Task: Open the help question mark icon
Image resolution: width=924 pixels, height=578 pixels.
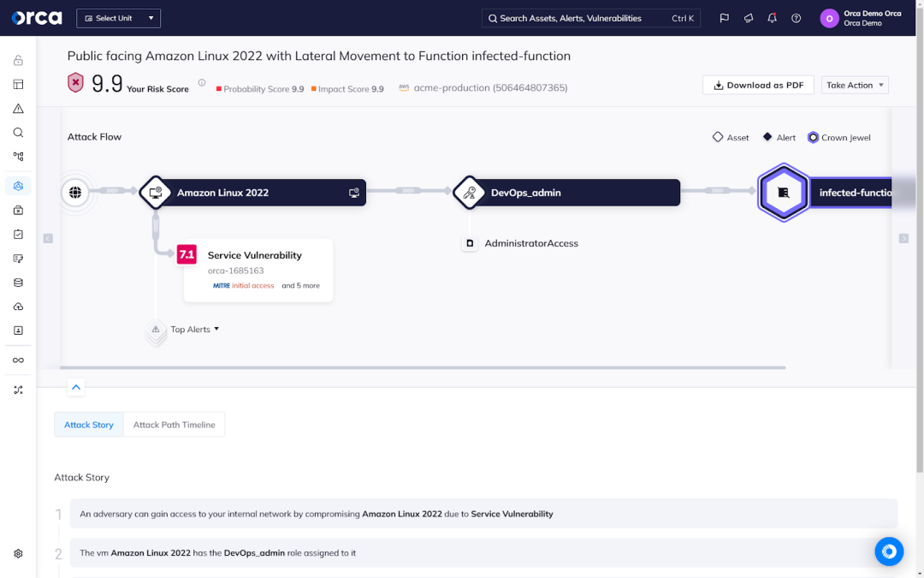Action: pyautogui.click(x=797, y=18)
